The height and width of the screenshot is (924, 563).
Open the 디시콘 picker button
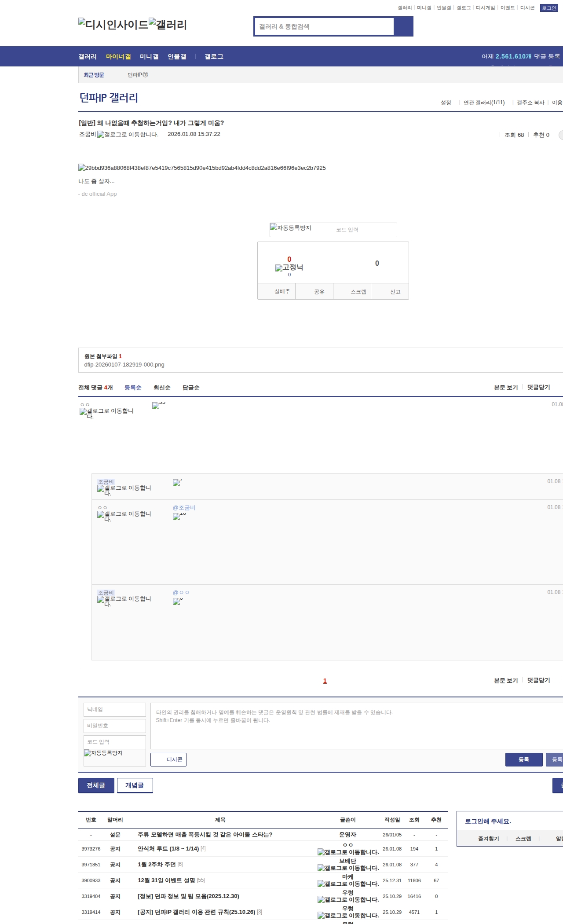tap(168, 759)
